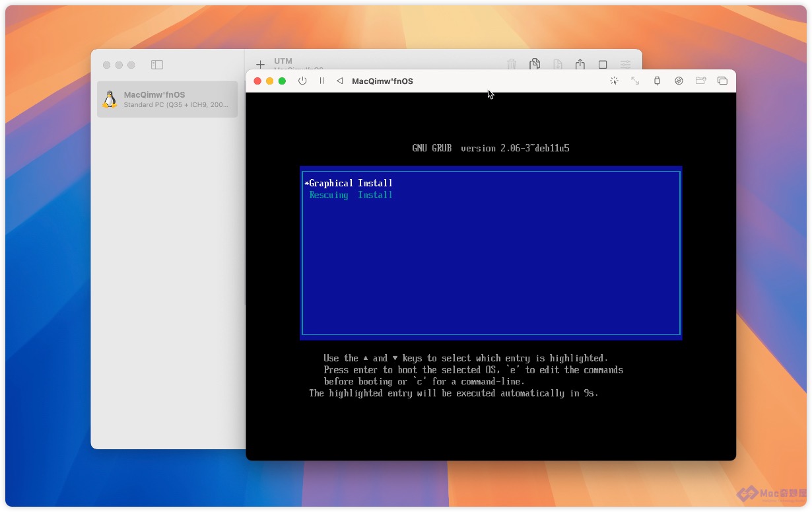This screenshot has width=812, height=512.
Task: Open the VM windows list icon
Action: pyautogui.click(x=722, y=81)
